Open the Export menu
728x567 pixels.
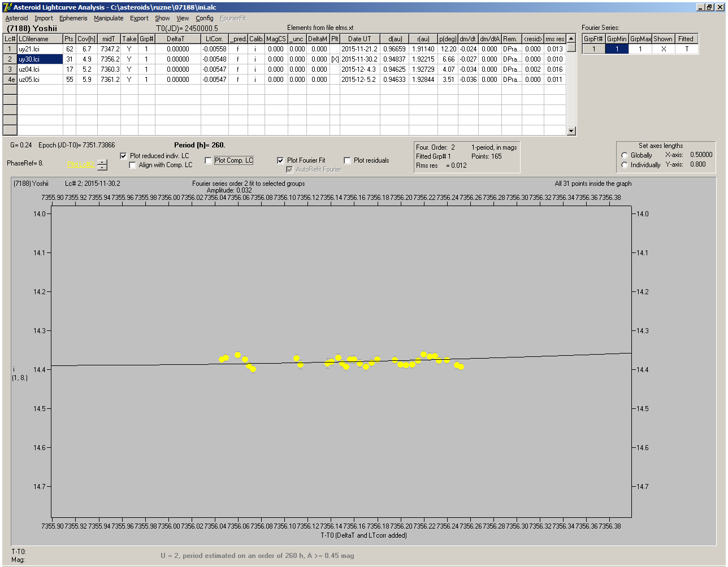[139, 18]
